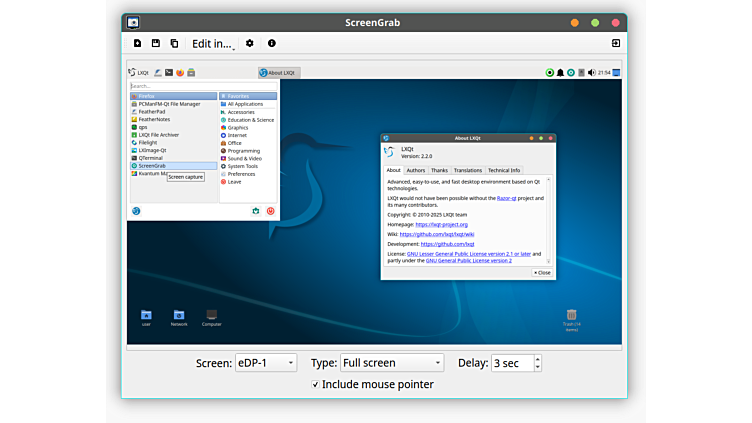Image resolution: width=752 pixels, height=423 pixels.
Task: Open the Type dropdown showing Full screen
Action: click(391, 363)
